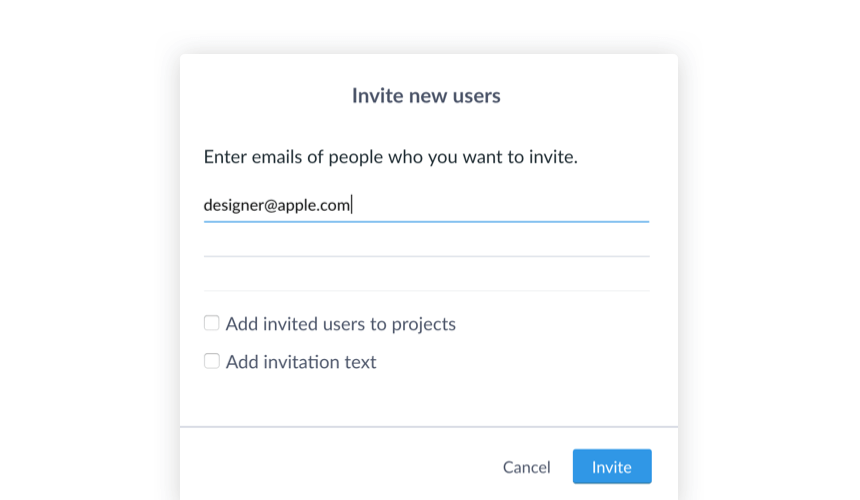Click the word "projects" in the checkbox label
860x500 pixels.
click(424, 324)
